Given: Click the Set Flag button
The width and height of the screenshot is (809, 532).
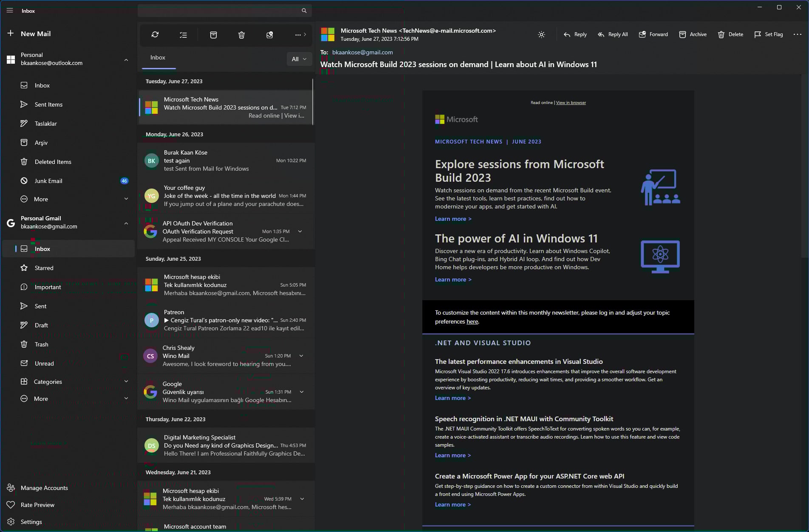Looking at the screenshot, I should (768, 34).
